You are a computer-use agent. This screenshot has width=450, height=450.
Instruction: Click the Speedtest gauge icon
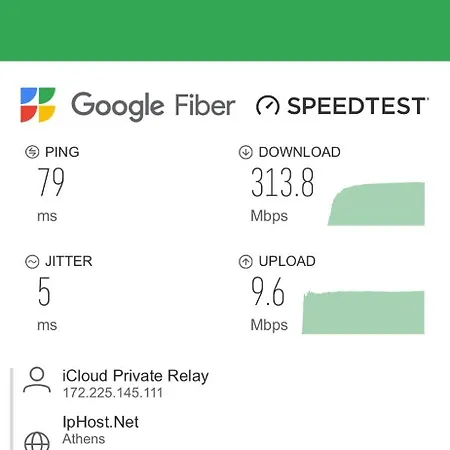tap(267, 106)
